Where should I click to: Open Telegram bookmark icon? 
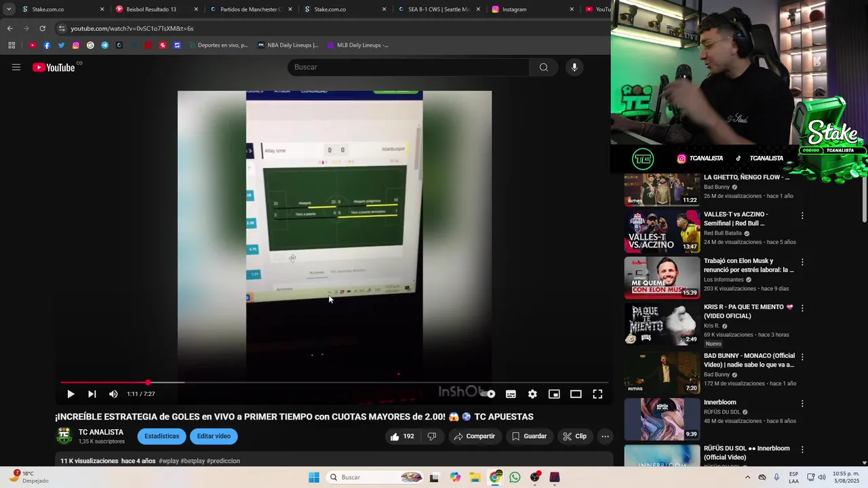(x=104, y=45)
